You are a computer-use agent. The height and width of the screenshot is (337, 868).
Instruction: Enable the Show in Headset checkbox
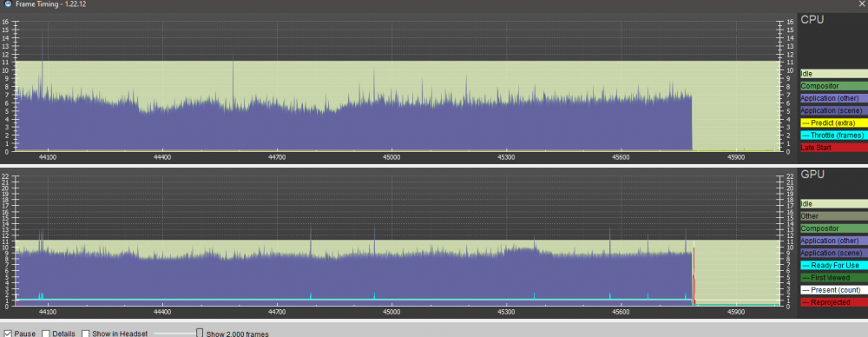(86, 334)
